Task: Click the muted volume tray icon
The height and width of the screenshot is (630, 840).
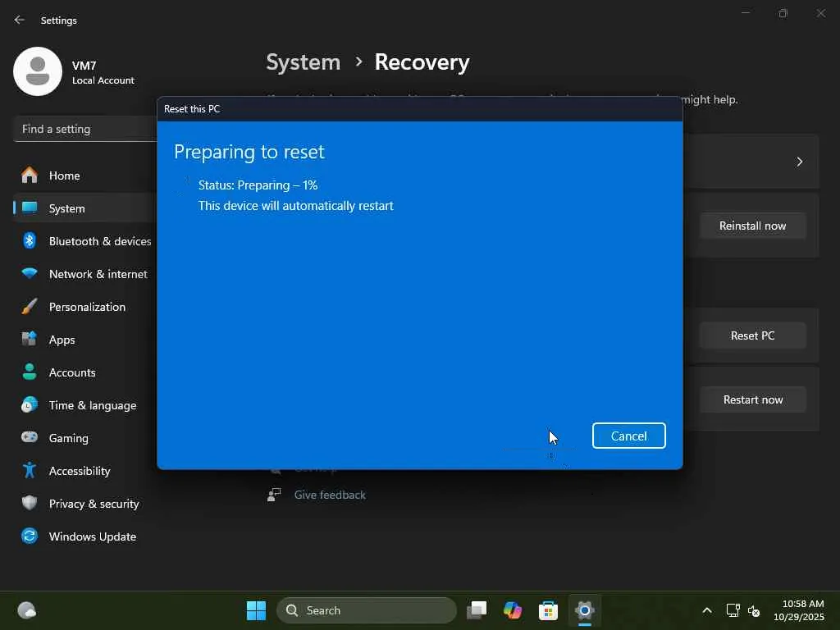Action: tap(754, 610)
